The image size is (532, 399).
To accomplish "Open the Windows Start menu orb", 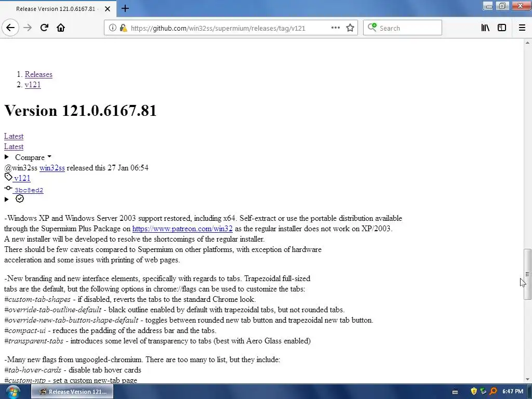I will [12, 392].
